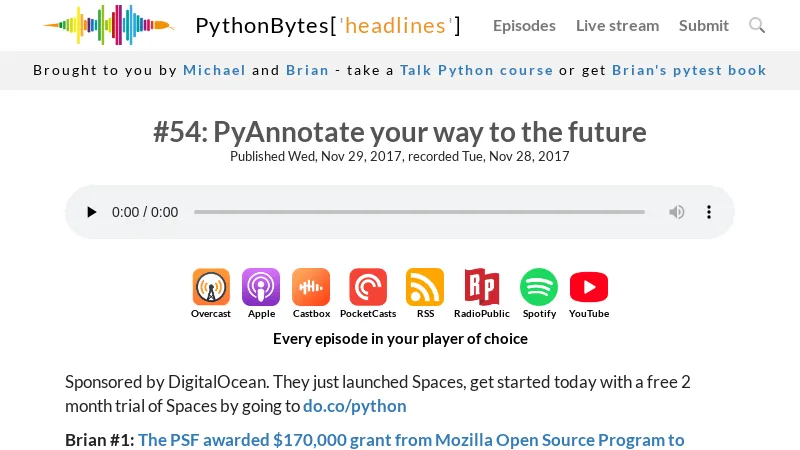This screenshot has height=450, width=800.
Task: Open the RadioPublic icon
Action: 481,287
